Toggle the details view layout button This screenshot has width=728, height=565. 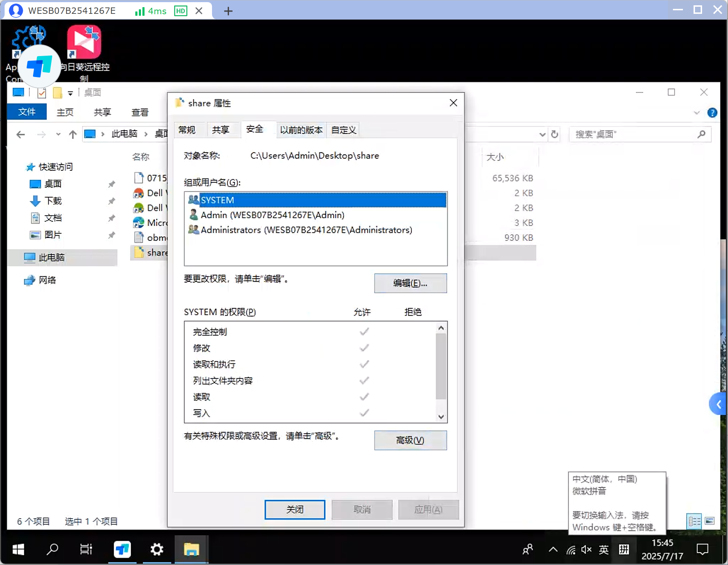pyautogui.click(x=694, y=521)
